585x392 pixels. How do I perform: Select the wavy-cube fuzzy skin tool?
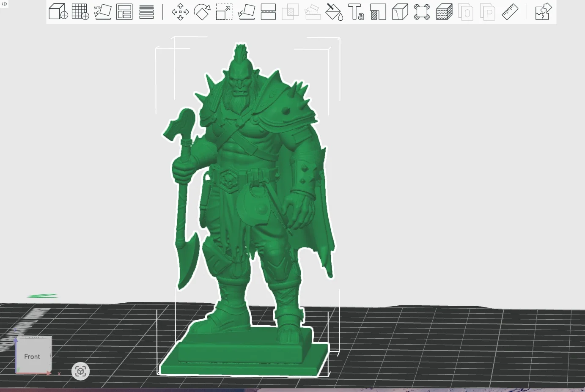pos(444,11)
